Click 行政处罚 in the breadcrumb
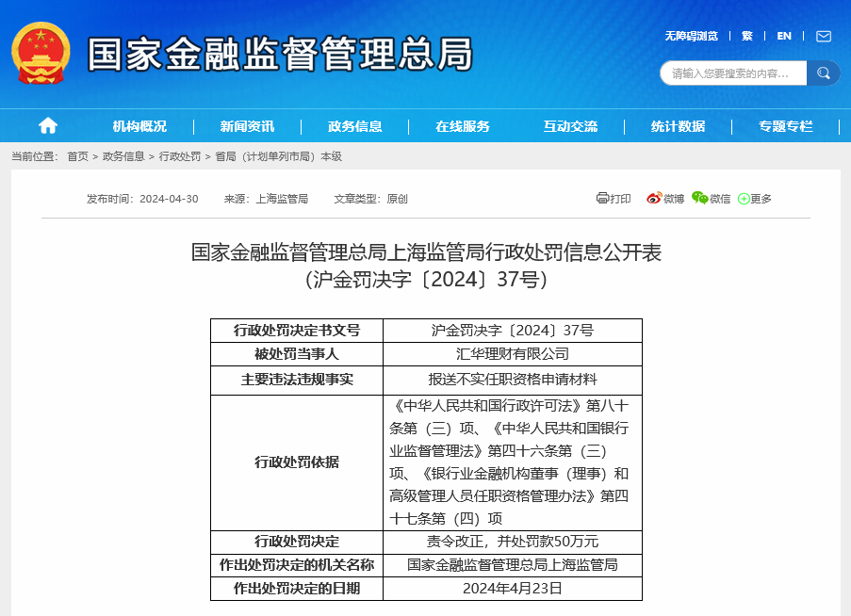The height and width of the screenshot is (616, 851). click(179, 156)
